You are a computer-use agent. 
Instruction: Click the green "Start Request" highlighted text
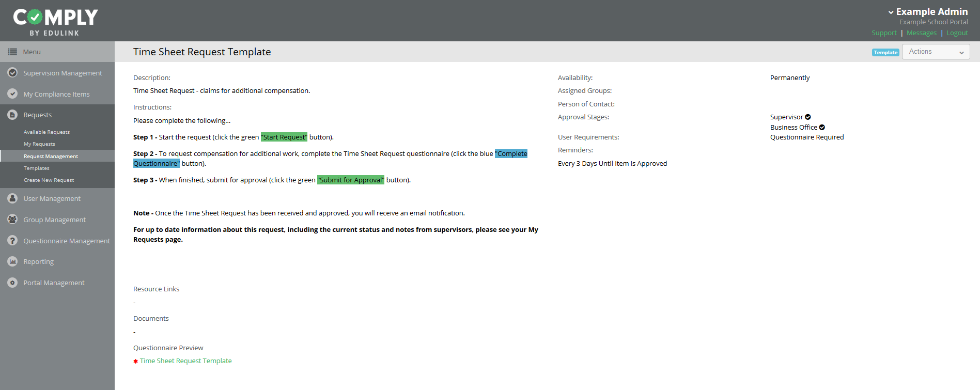pos(284,137)
